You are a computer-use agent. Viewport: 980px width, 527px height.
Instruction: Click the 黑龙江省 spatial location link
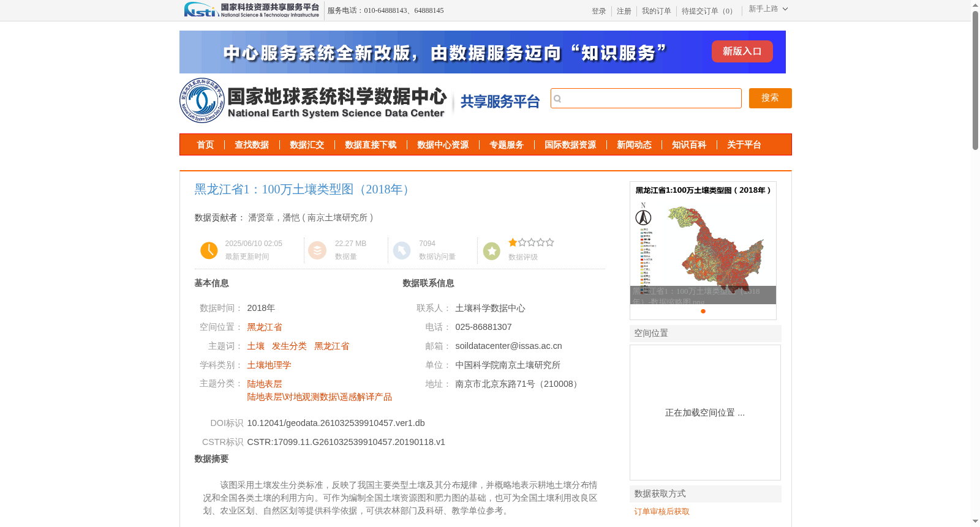point(265,327)
